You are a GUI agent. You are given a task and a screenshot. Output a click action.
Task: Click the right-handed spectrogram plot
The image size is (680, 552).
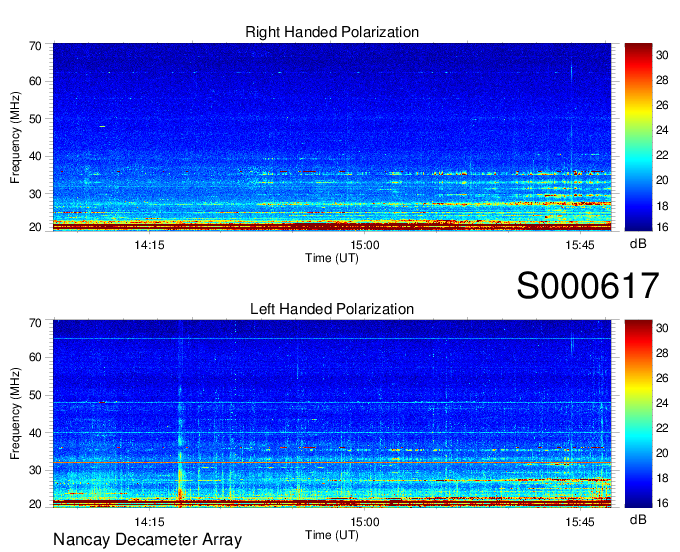point(332,137)
